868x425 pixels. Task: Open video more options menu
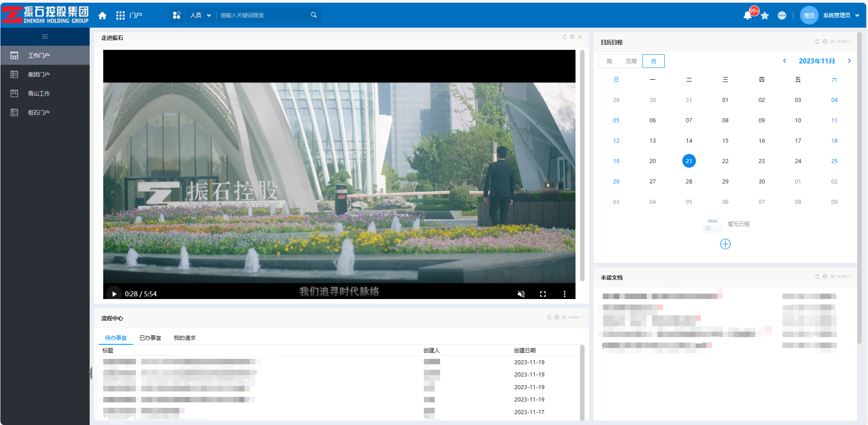pos(565,294)
